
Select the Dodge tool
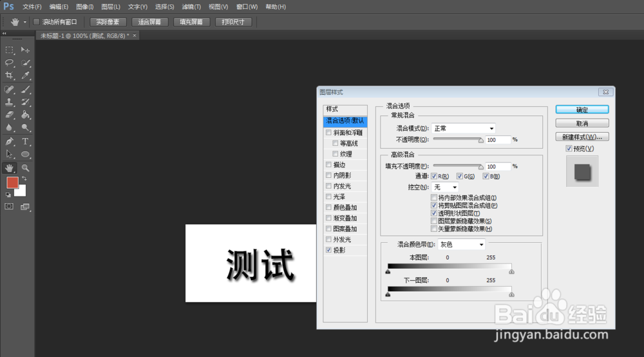click(x=25, y=128)
